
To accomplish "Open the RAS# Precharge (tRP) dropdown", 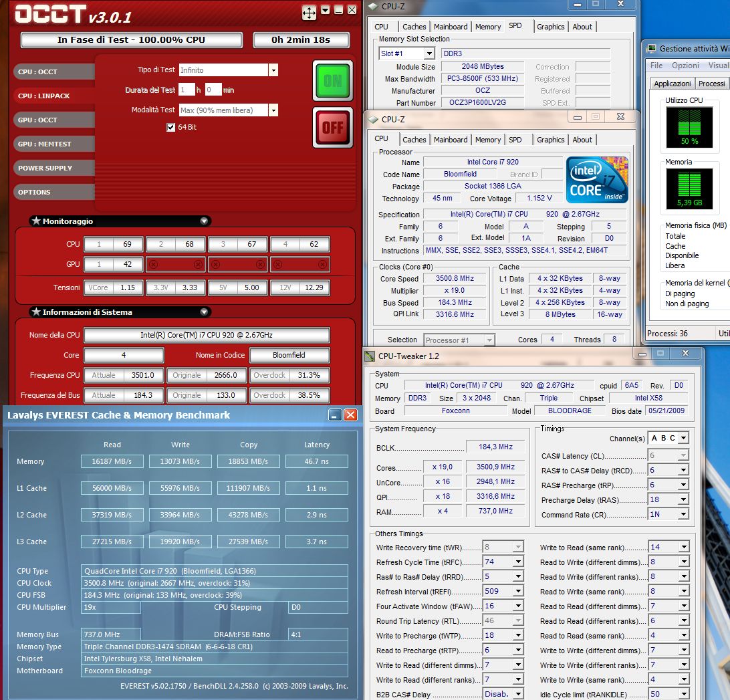I will pyautogui.click(x=683, y=485).
